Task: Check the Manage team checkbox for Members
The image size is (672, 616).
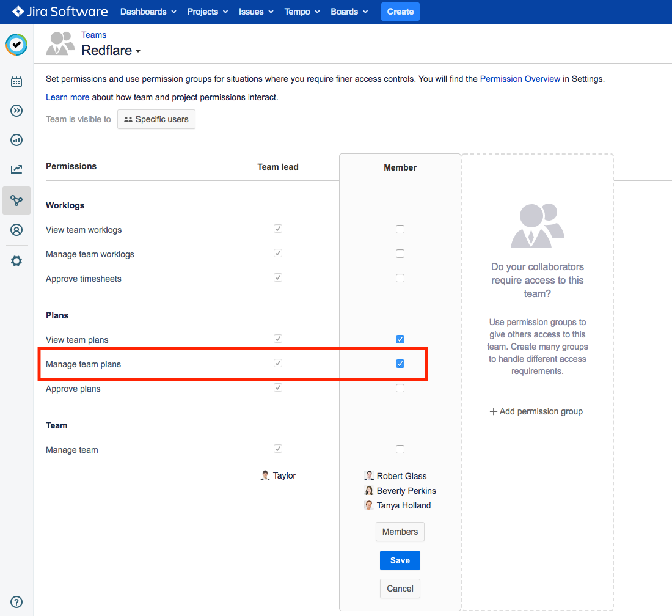Action: (400, 449)
